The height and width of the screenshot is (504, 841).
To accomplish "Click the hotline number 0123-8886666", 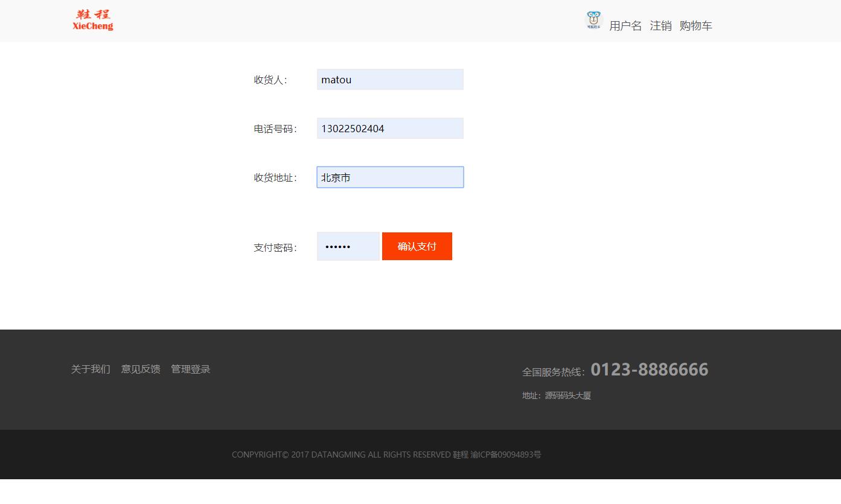I will pyautogui.click(x=650, y=369).
